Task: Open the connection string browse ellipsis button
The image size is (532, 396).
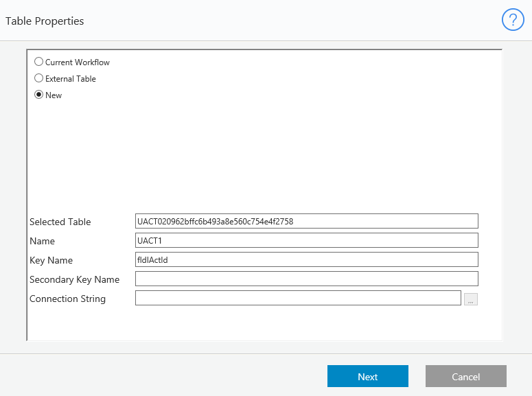Action: click(x=470, y=299)
